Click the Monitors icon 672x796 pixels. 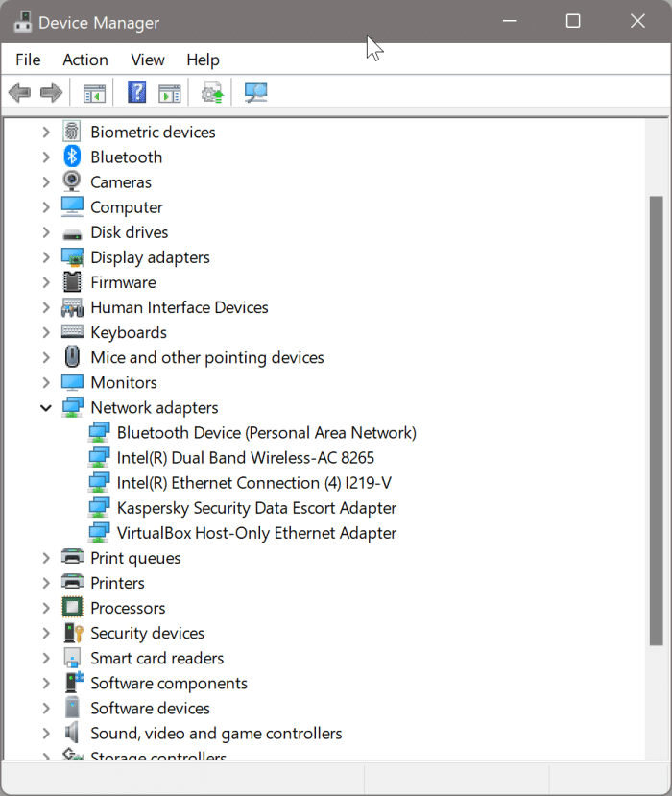(x=72, y=382)
